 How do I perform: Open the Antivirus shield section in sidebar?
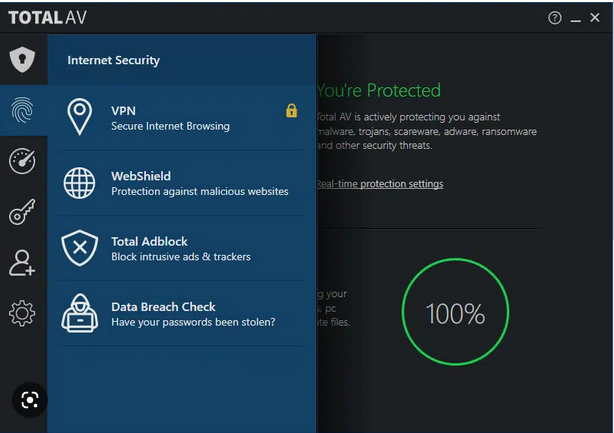pos(22,60)
